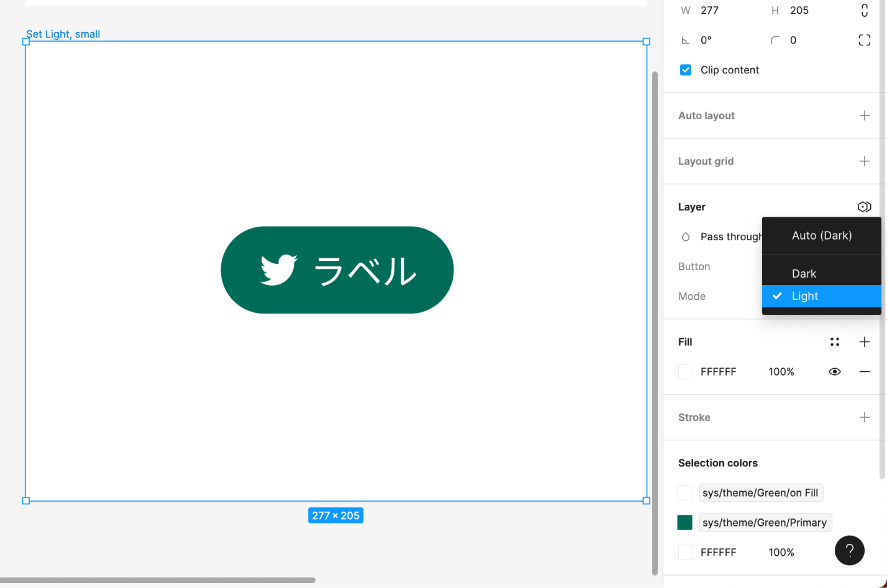This screenshot has width=887, height=588.
Task: Click the Mode label in Layer section
Action: click(x=692, y=296)
